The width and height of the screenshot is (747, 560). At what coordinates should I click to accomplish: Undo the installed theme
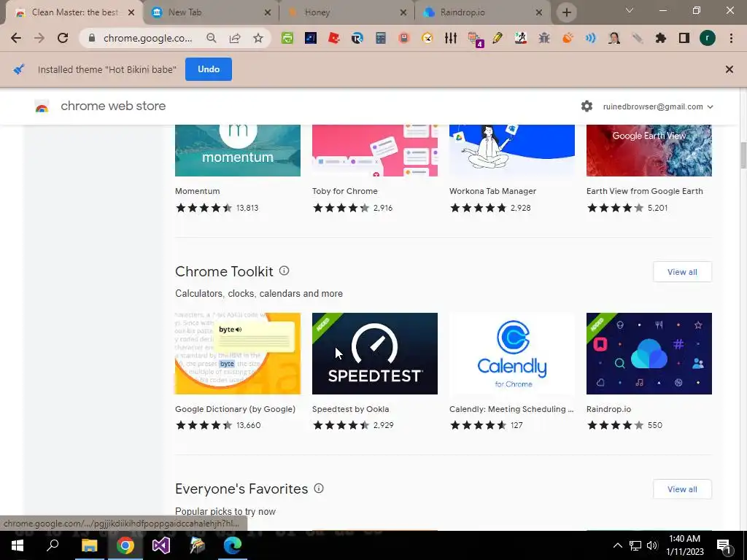point(208,69)
